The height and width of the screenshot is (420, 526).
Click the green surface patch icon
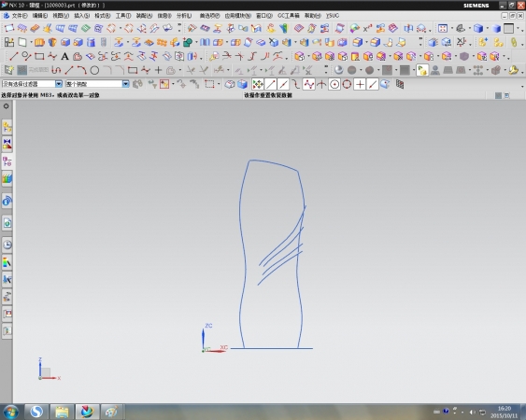86,29
